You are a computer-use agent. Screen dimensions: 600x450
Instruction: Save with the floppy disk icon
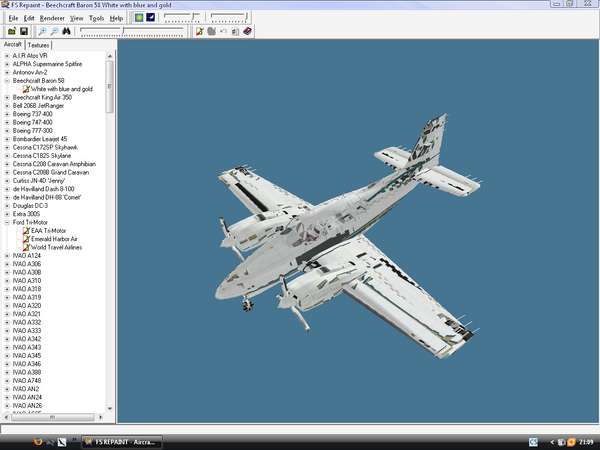(x=24, y=31)
